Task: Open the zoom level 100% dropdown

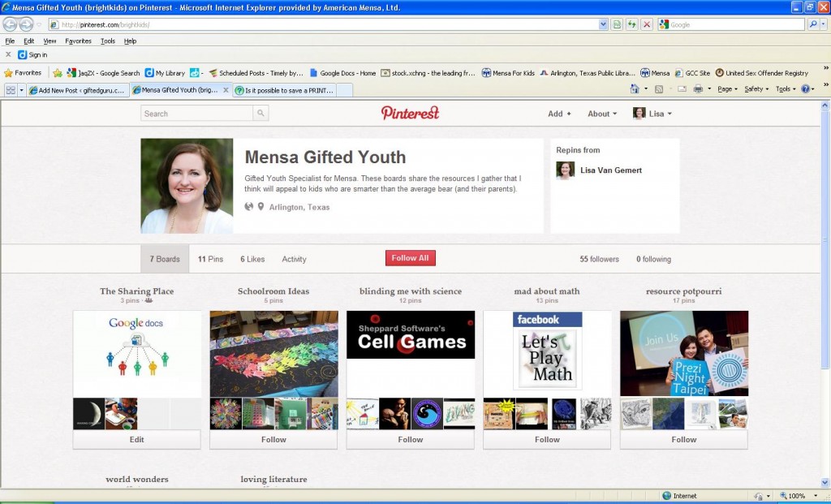Action: point(816,496)
